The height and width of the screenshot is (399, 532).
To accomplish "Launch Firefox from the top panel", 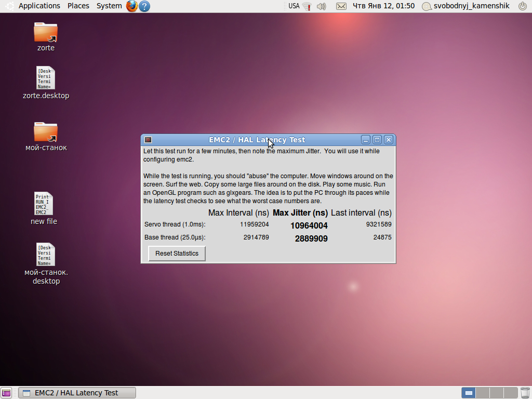I will tap(132, 6).
